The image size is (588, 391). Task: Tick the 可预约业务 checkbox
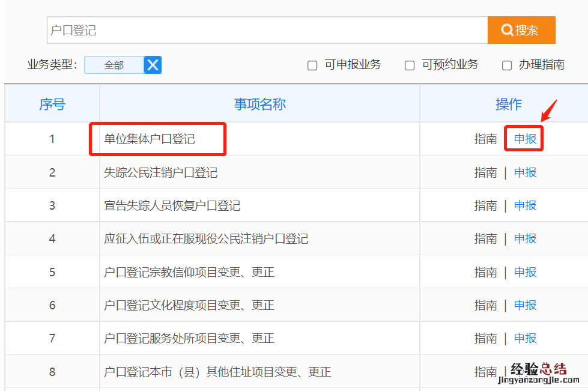point(410,65)
